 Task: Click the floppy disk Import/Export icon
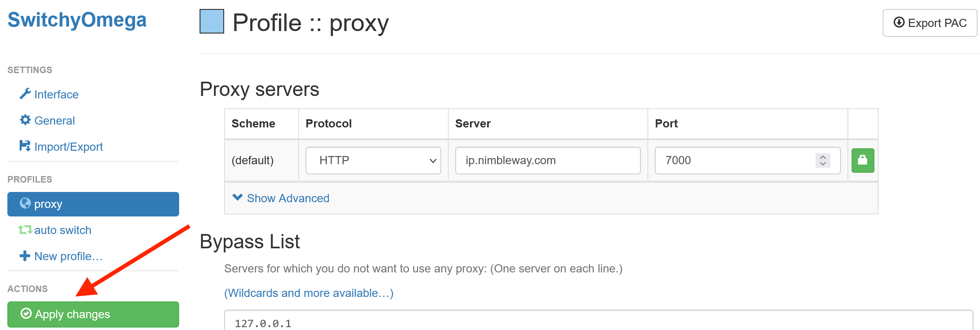(25, 146)
